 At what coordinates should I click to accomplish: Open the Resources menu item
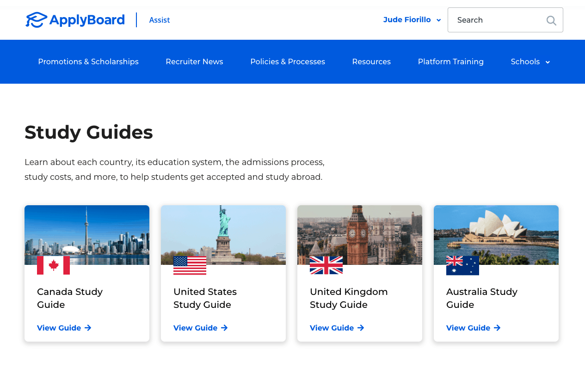pyautogui.click(x=371, y=61)
